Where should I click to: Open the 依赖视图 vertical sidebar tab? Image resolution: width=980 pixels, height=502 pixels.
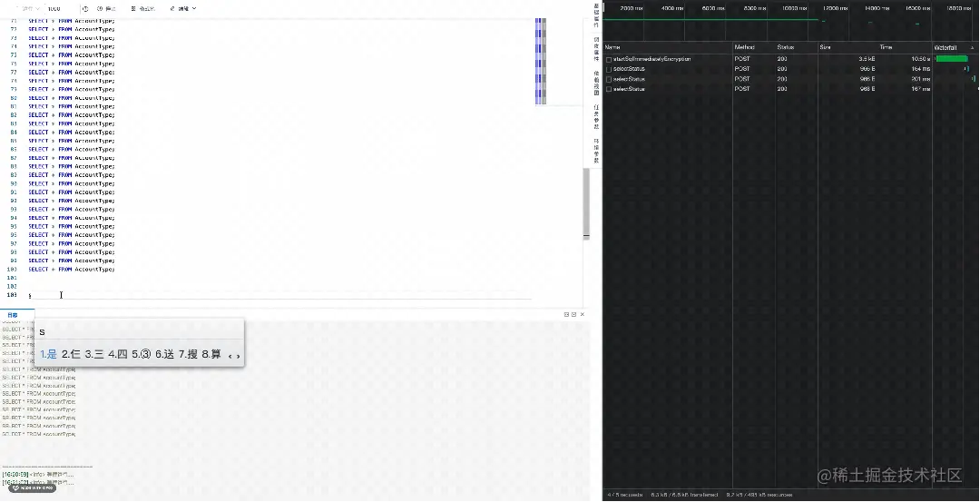596,83
